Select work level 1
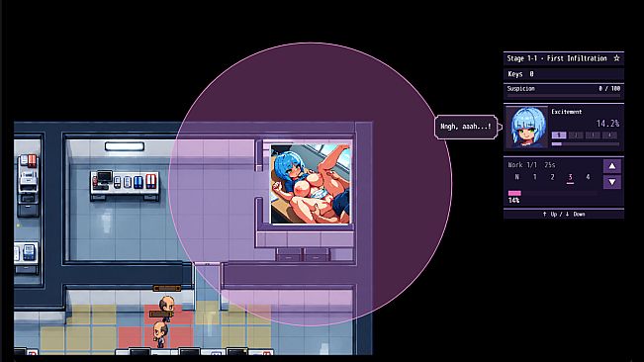The height and width of the screenshot is (362, 644). click(535, 177)
